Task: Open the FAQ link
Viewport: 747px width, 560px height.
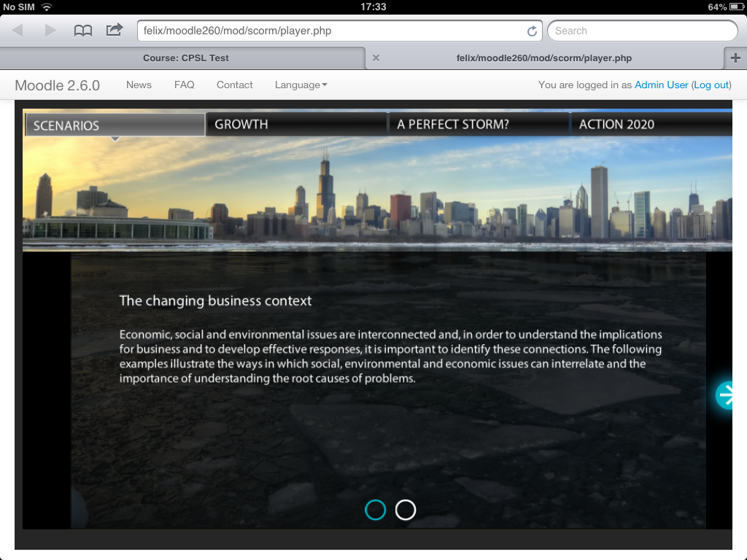Action: coord(185,85)
